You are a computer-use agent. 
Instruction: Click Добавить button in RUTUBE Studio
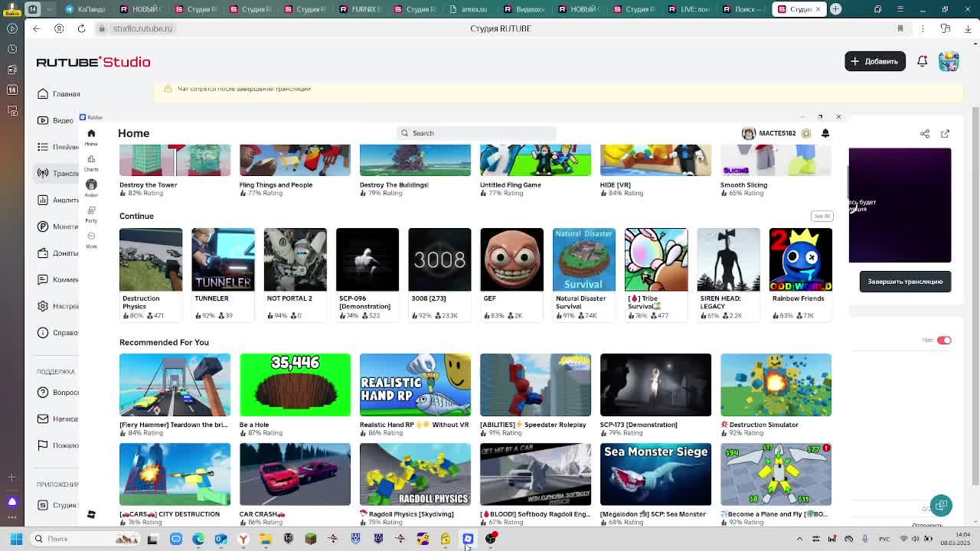[875, 61]
